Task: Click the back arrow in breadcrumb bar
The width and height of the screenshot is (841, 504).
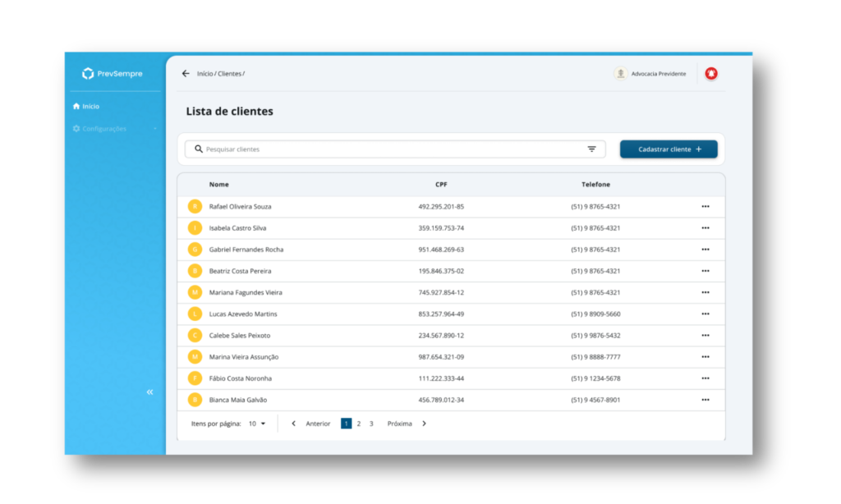Action: click(x=186, y=74)
